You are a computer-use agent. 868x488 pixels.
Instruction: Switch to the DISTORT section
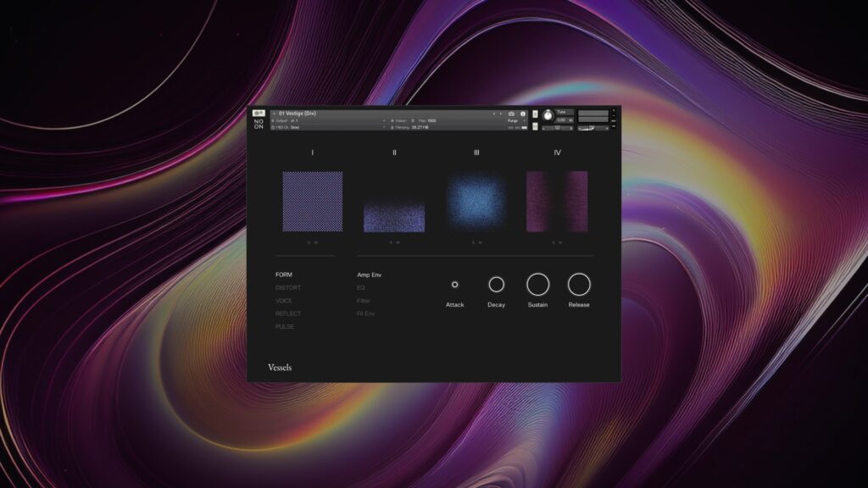pyautogui.click(x=288, y=288)
